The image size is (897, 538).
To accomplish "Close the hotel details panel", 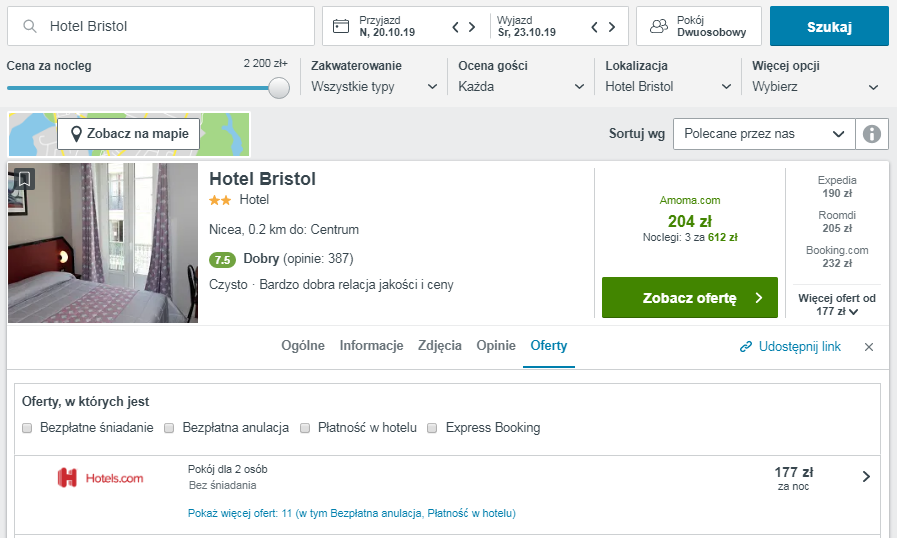I will coord(868,347).
